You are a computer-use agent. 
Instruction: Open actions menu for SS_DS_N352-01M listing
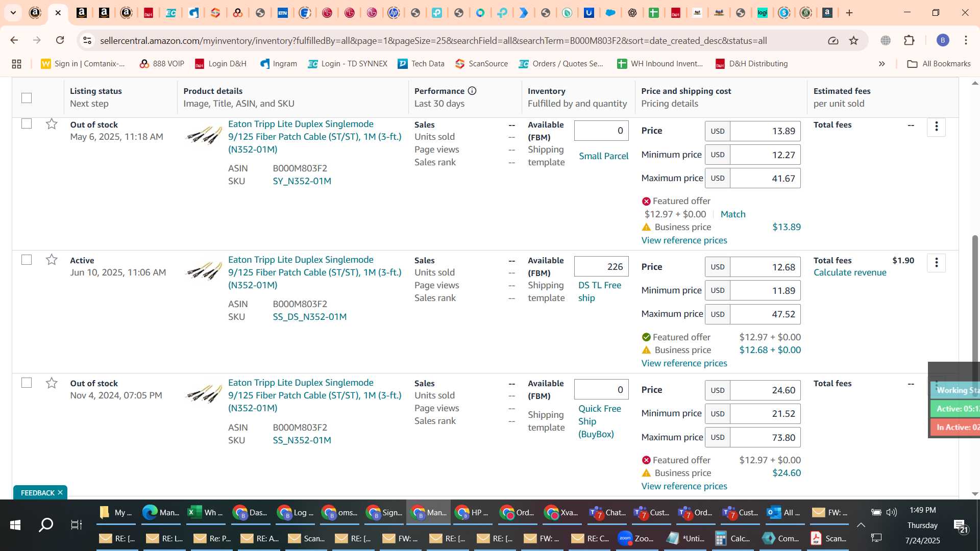[x=936, y=263]
